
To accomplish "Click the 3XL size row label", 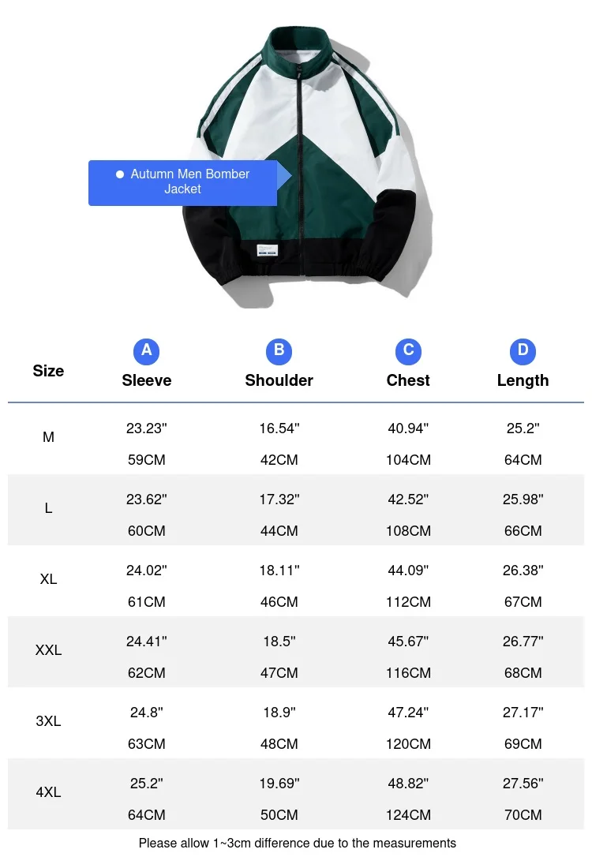I will [48, 721].
